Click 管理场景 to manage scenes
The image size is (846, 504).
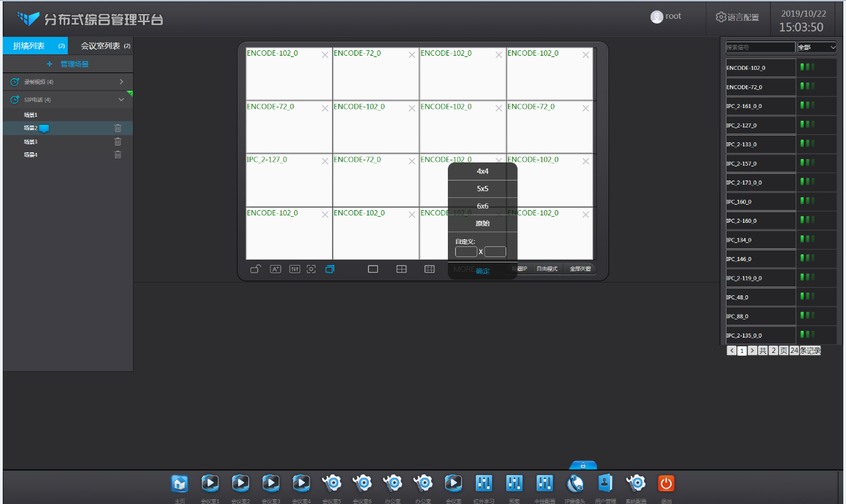click(x=68, y=64)
